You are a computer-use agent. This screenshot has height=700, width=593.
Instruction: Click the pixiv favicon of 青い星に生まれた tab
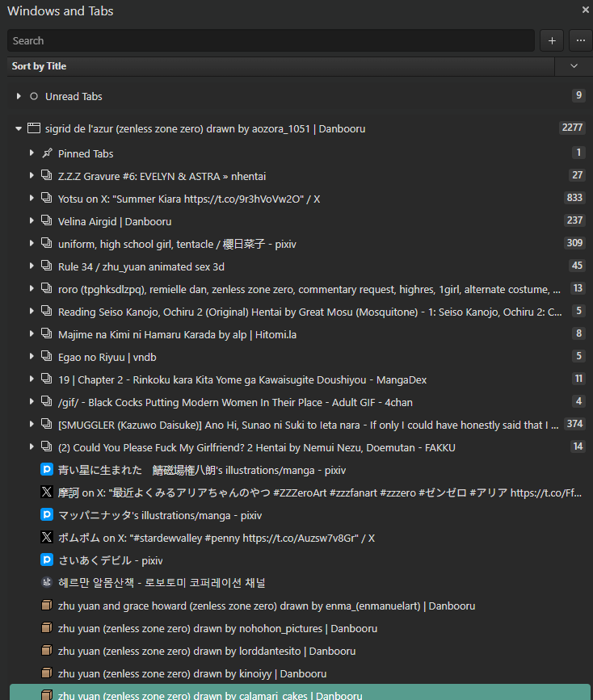(47, 469)
